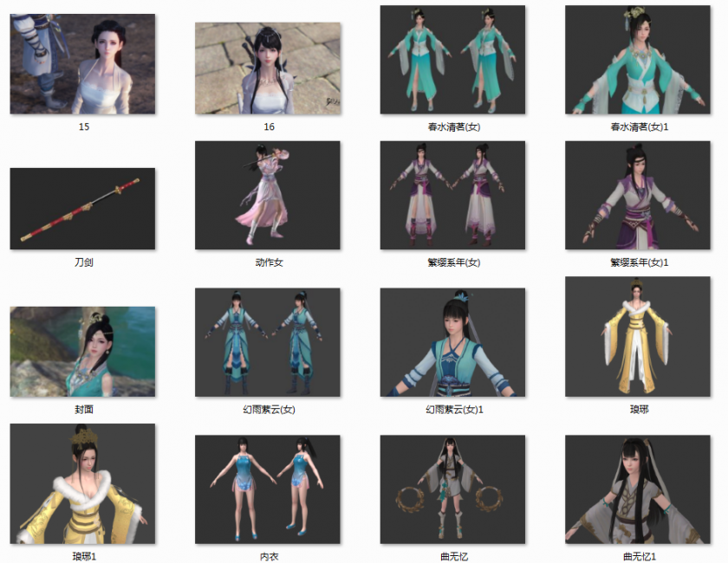The image size is (728, 563).
Task: Click the 封面 file name
Action: [x=83, y=410]
